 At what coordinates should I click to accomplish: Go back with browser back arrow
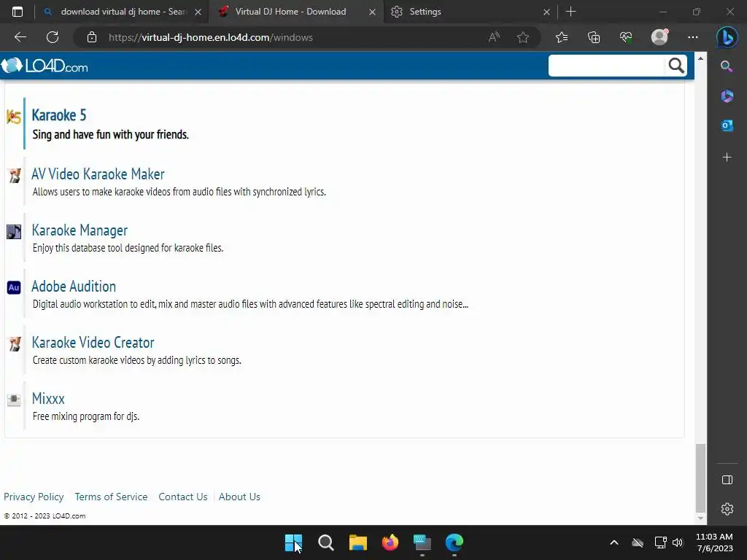pos(20,37)
